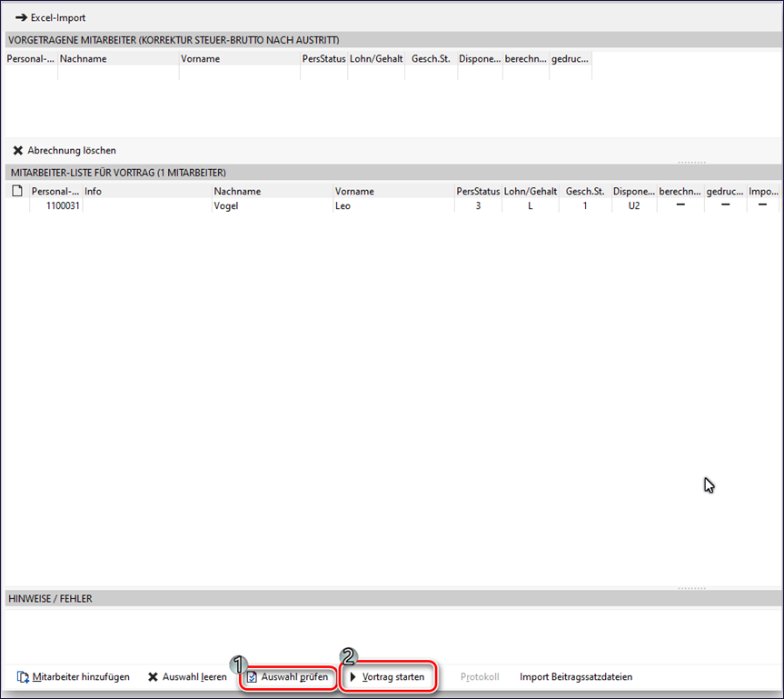Image resolution: width=784 pixels, height=699 pixels.
Task: Sort employee list by Vorname header
Action: [x=394, y=191]
